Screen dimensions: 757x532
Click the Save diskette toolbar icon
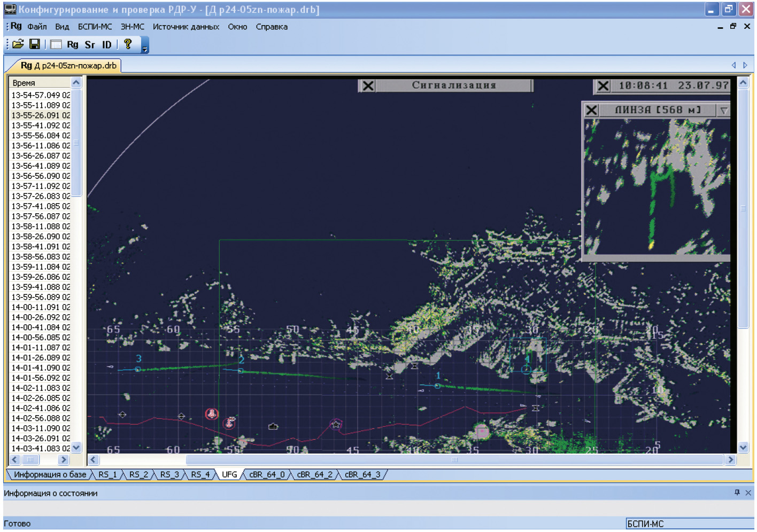35,44
